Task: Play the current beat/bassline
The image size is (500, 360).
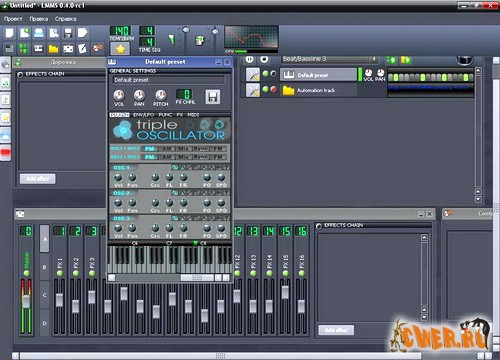Action: pos(249,59)
